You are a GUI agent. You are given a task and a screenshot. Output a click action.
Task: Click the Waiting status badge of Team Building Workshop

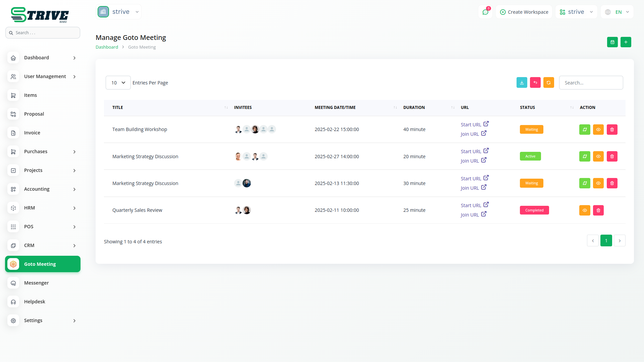[531, 130]
